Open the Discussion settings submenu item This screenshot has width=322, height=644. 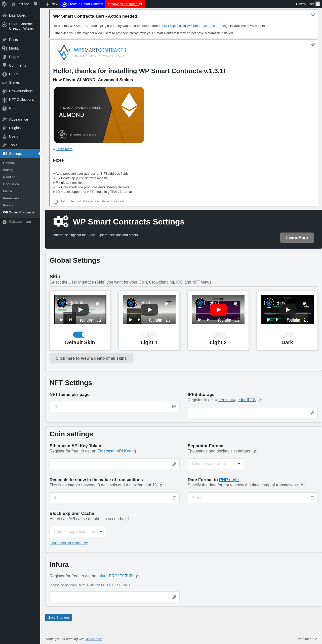pyautogui.click(x=11, y=184)
